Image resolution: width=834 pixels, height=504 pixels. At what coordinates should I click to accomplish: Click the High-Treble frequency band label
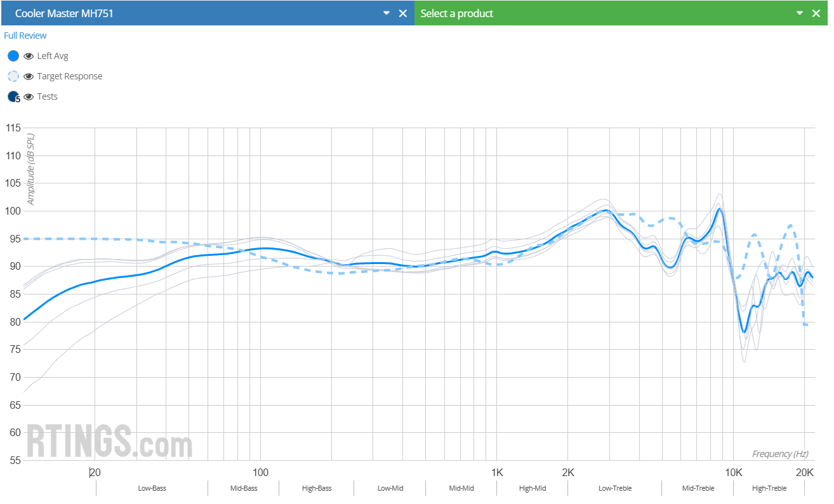point(769,488)
